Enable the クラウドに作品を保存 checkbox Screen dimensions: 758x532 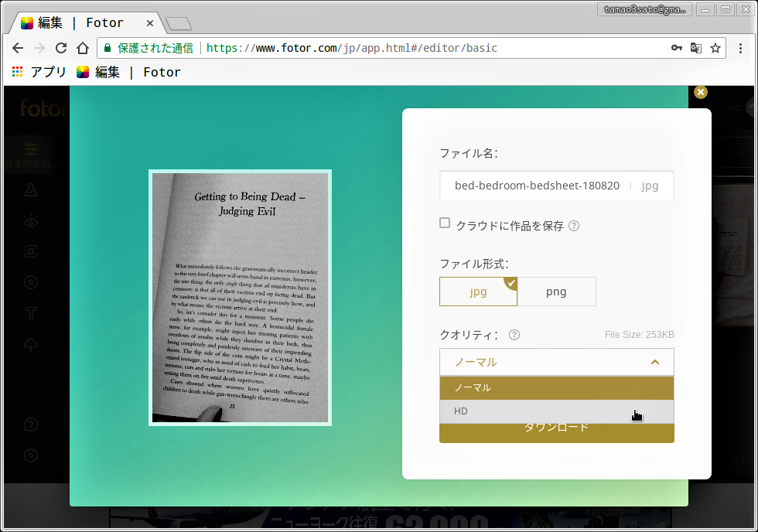tap(445, 223)
